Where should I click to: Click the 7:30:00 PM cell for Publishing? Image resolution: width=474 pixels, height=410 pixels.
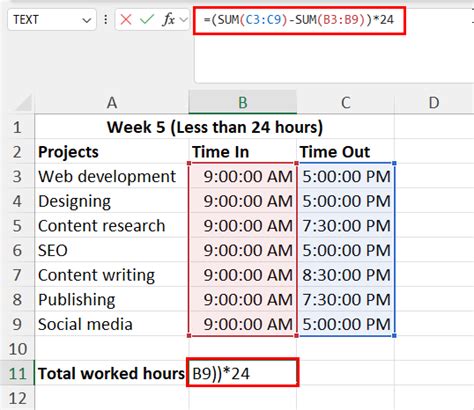346,300
